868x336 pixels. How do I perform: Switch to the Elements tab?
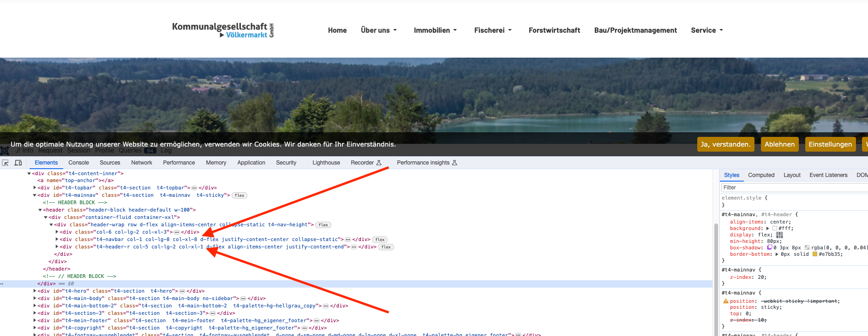46,163
